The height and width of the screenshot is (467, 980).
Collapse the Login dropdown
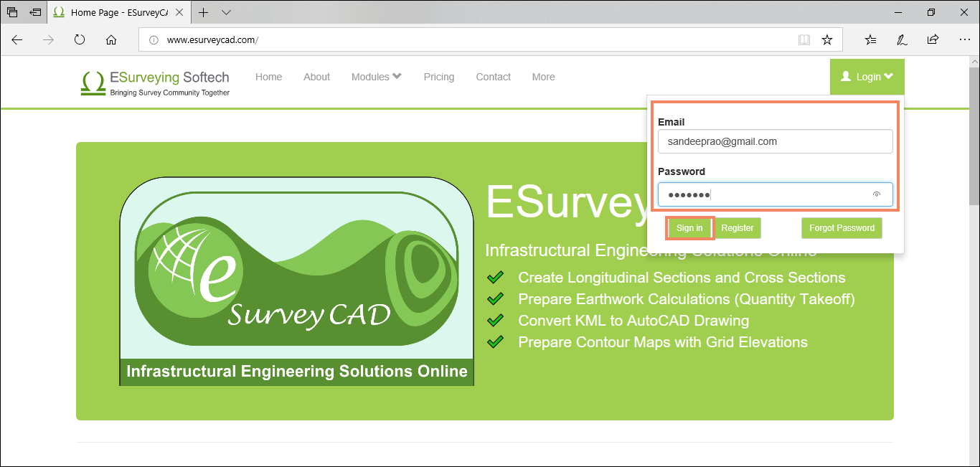point(867,77)
